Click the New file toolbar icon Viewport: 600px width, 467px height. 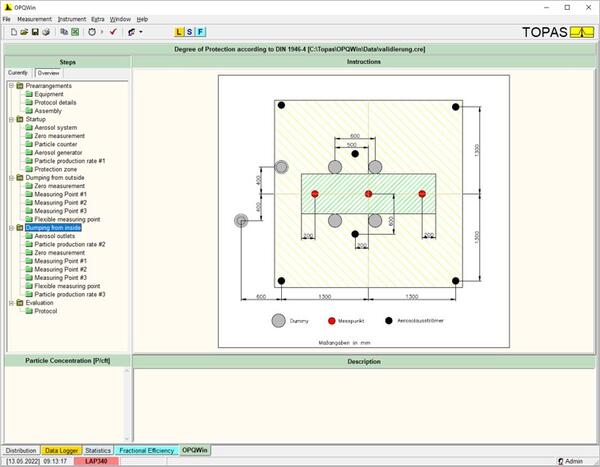14,32
